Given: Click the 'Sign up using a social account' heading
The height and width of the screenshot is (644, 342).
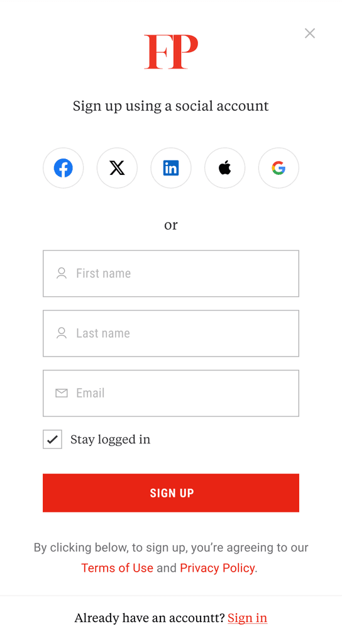Looking at the screenshot, I should coord(171,106).
